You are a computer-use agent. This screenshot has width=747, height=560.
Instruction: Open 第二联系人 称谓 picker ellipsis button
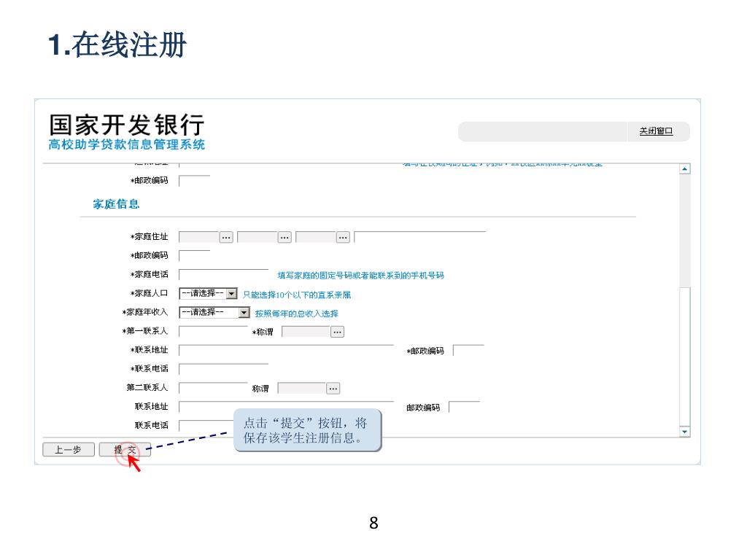[x=333, y=389]
